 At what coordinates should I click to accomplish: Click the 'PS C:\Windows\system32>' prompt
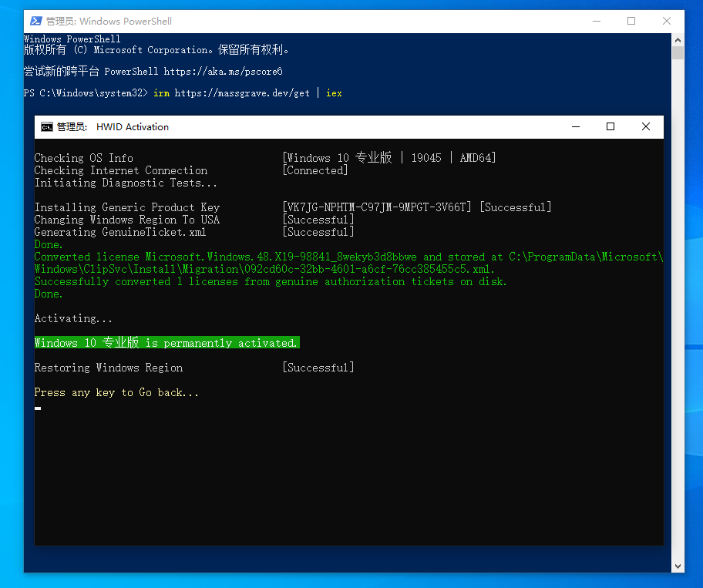[x=86, y=93]
